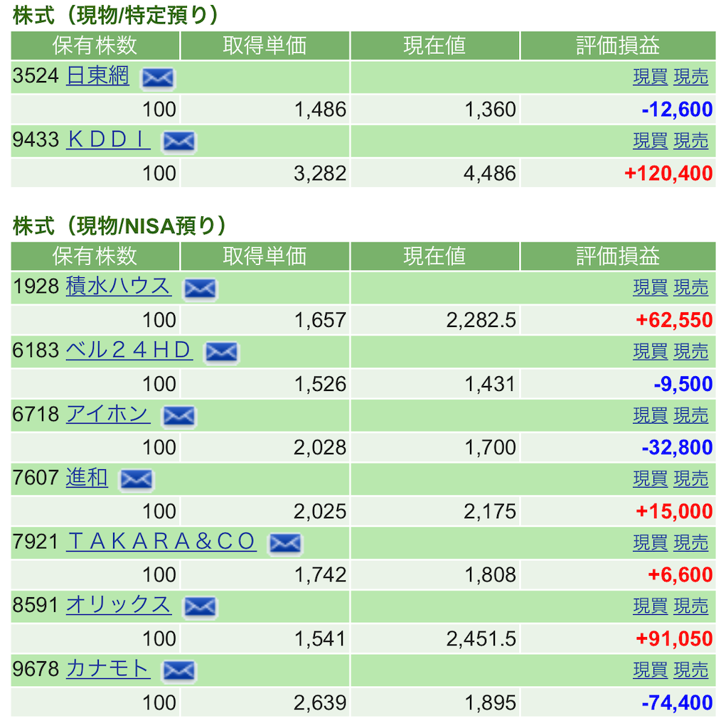
Task: Click stock code 7921
Action: click(x=36, y=541)
